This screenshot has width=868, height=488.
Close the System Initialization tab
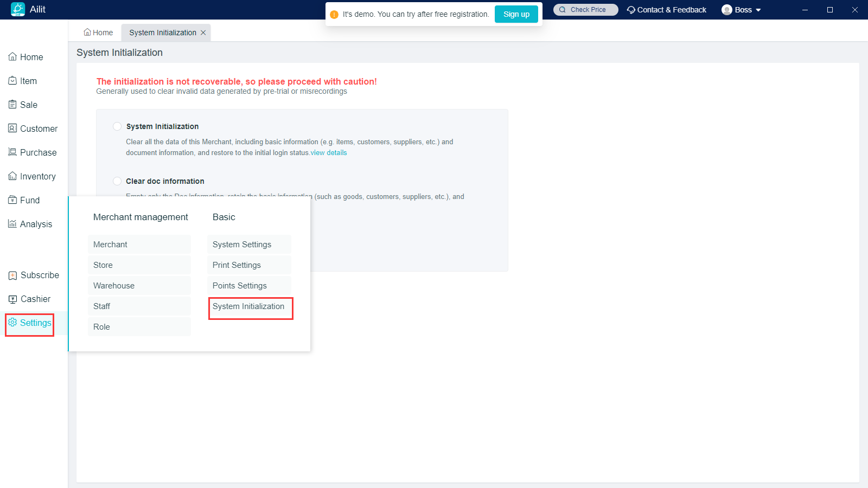(203, 33)
